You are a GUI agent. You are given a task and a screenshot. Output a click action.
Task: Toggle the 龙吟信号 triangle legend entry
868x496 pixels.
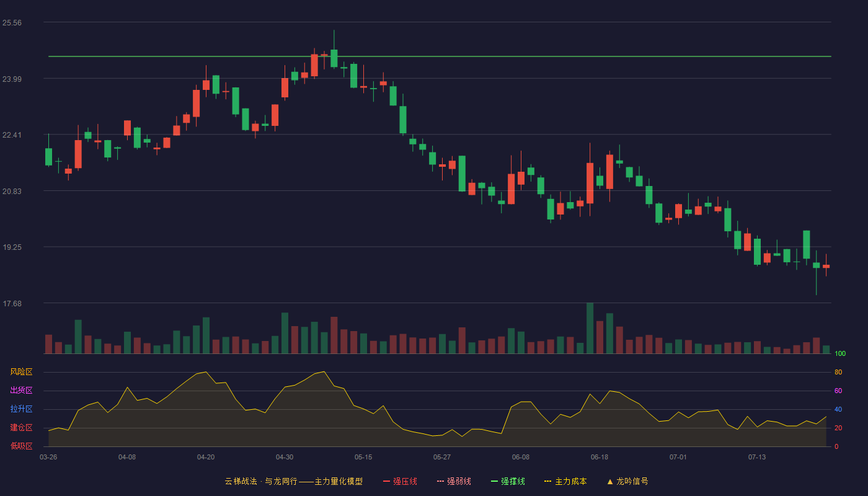627,481
